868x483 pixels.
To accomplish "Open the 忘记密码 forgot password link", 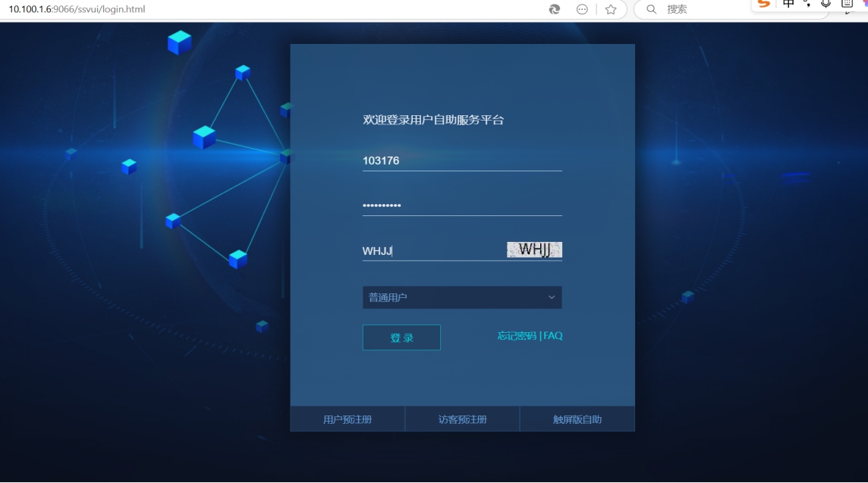I will pyautogui.click(x=517, y=335).
